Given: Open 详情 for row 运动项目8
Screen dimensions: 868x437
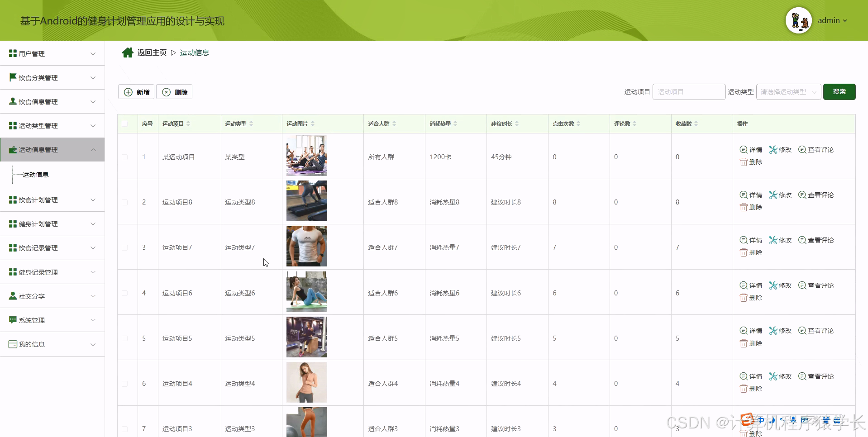Looking at the screenshot, I should [751, 195].
